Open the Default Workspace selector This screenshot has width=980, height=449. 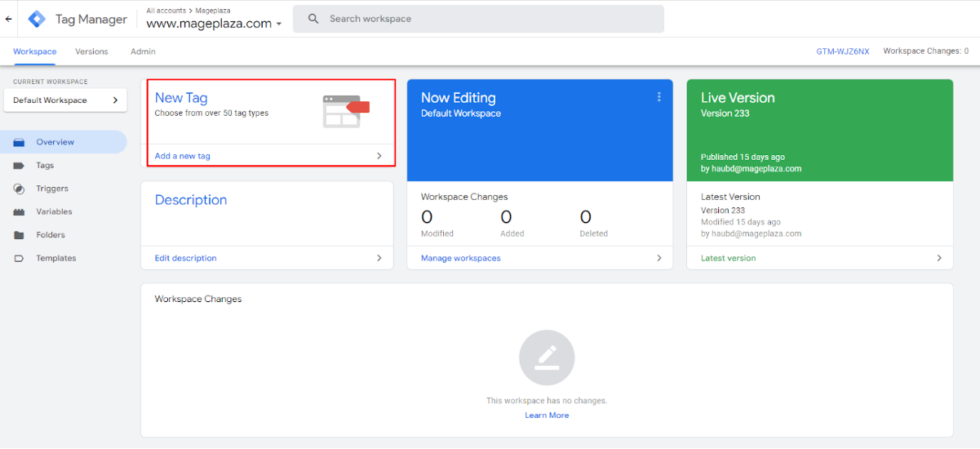pyautogui.click(x=64, y=100)
